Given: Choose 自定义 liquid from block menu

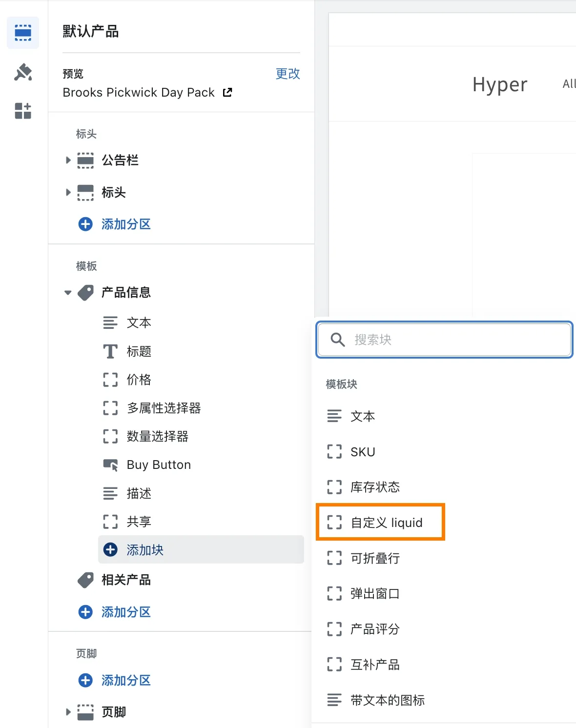Looking at the screenshot, I should point(386,522).
